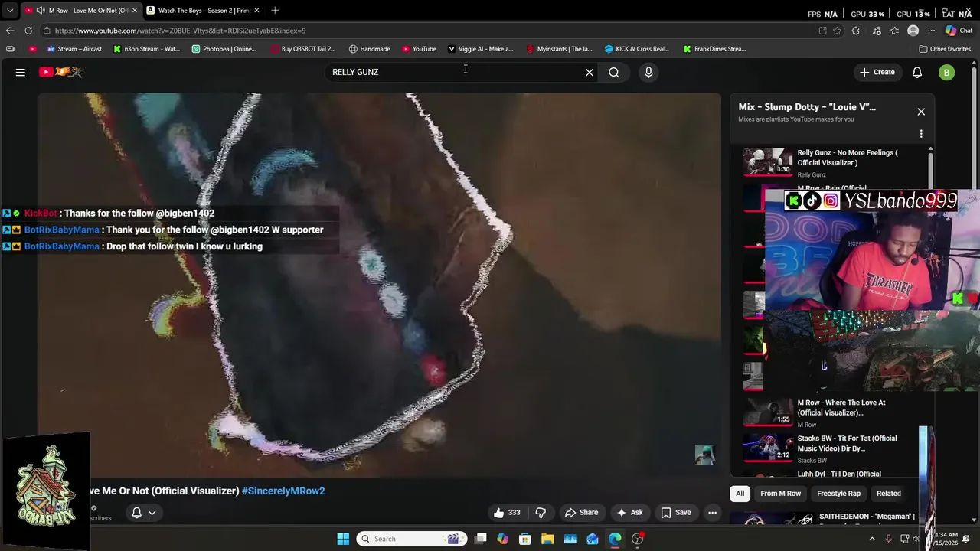
Task: Open the YouTube notifications bell
Action: (x=917, y=72)
